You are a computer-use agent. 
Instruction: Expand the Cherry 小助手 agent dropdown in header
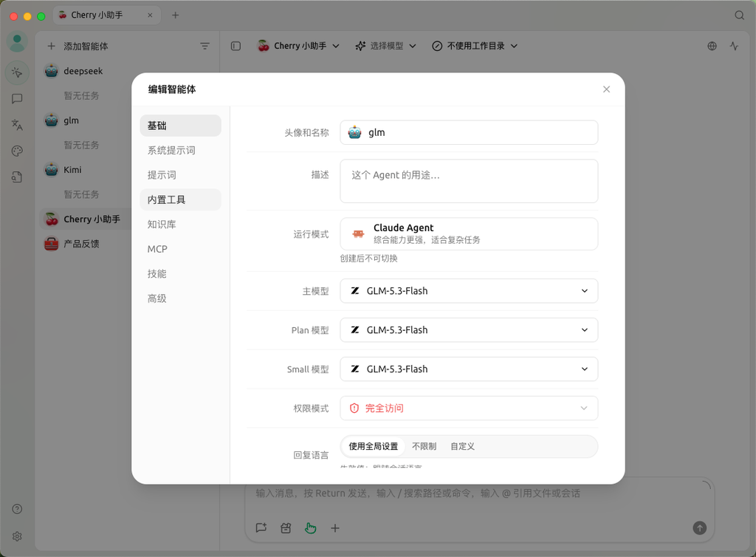coord(299,47)
